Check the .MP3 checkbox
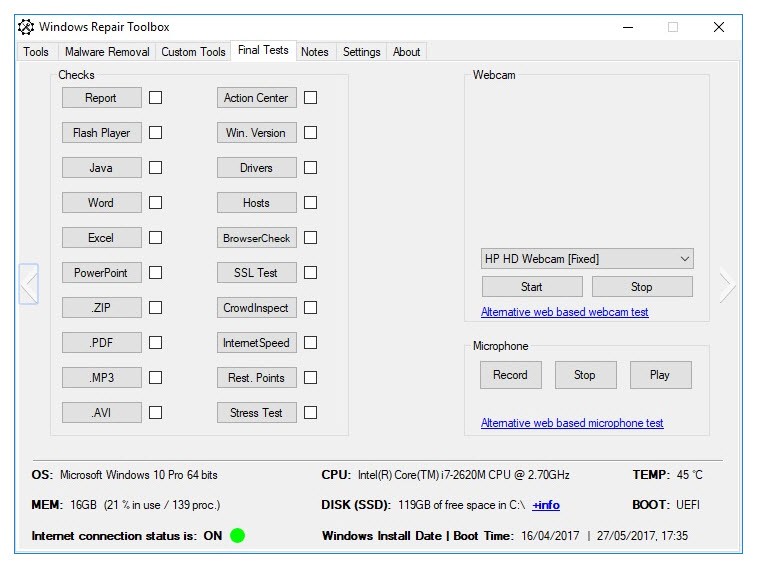 point(155,377)
